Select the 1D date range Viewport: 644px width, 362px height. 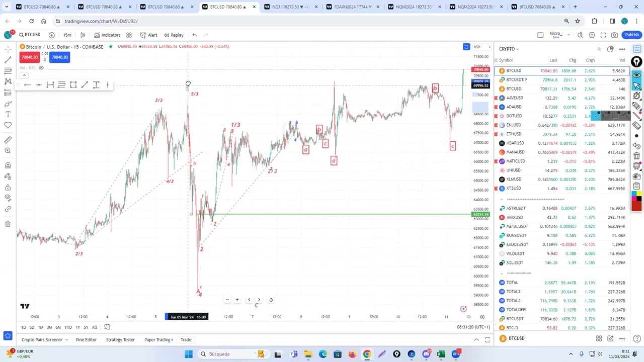23,327
